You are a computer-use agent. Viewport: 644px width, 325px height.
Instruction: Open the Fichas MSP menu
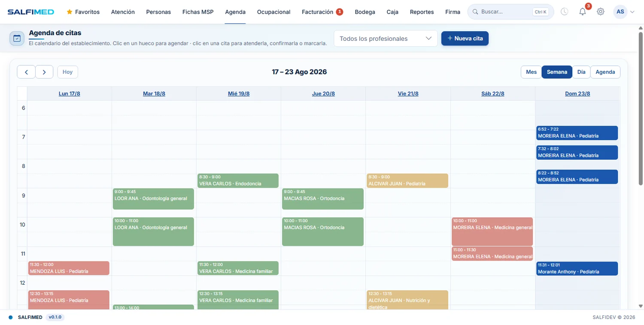click(x=198, y=12)
